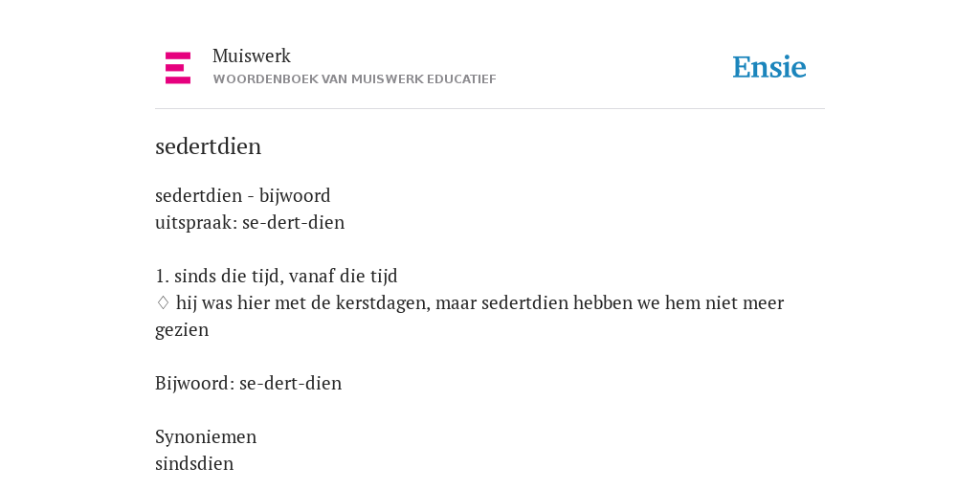The height and width of the screenshot is (490, 980).
Task: Click the diamond bullet before example sentence
Action: click(x=163, y=303)
